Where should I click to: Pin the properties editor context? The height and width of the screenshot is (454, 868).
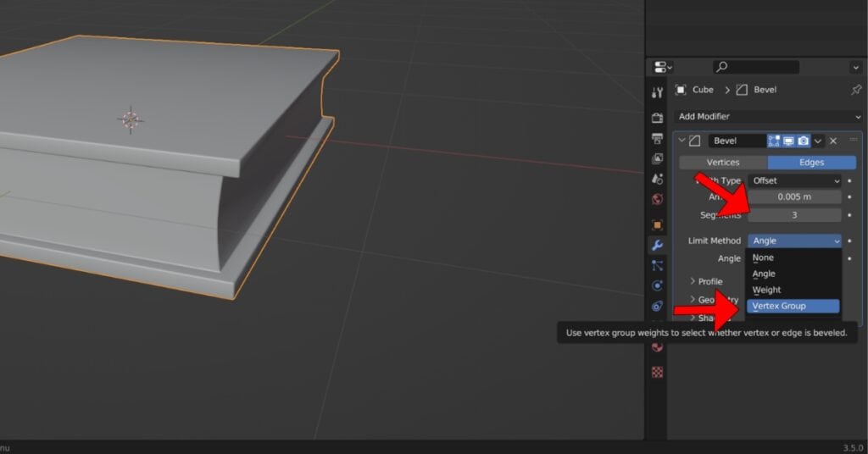(x=855, y=90)
